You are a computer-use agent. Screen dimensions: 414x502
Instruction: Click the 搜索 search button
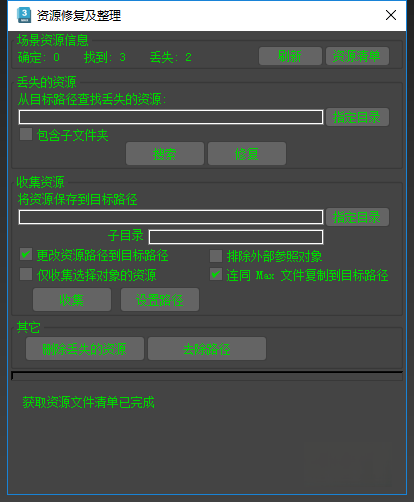pyautogui.click(x=165, y=154)
